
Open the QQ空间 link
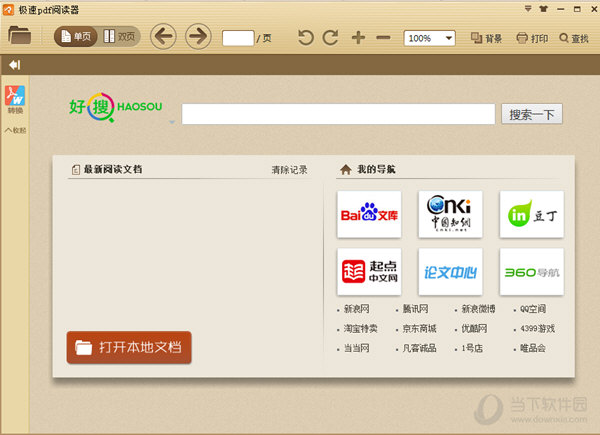click(x=533, y=309)
